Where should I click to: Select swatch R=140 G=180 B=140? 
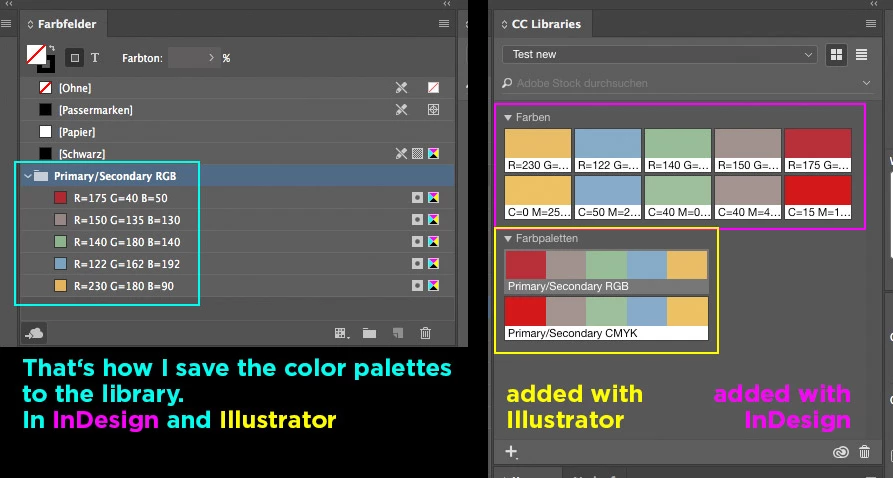(x=237, y=242)
